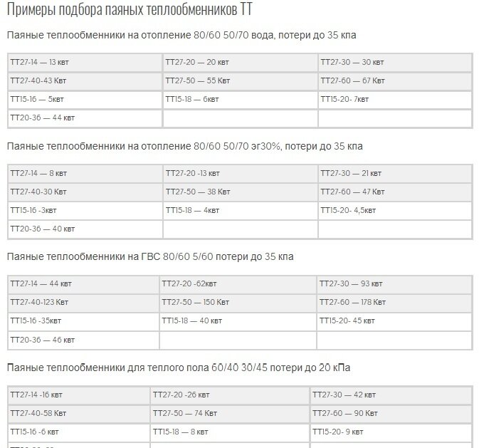Select the ТТ15-16 — 5квт cell
The width and height of the screenshot is (479, 448).
click(x=85, y=100)
